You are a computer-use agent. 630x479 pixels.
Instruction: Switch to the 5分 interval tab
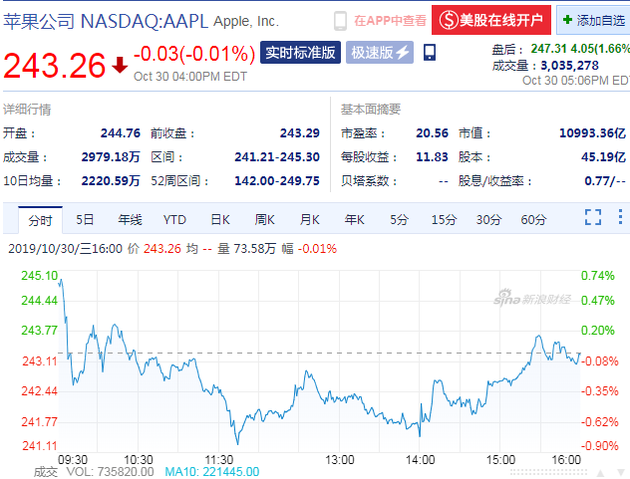[x=399, y=220]
